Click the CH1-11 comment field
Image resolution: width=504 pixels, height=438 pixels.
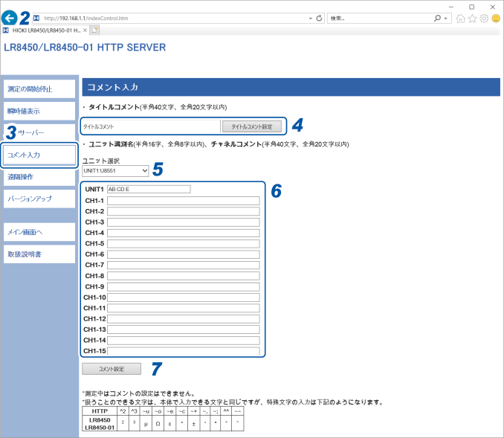click(x=183, y=308)
